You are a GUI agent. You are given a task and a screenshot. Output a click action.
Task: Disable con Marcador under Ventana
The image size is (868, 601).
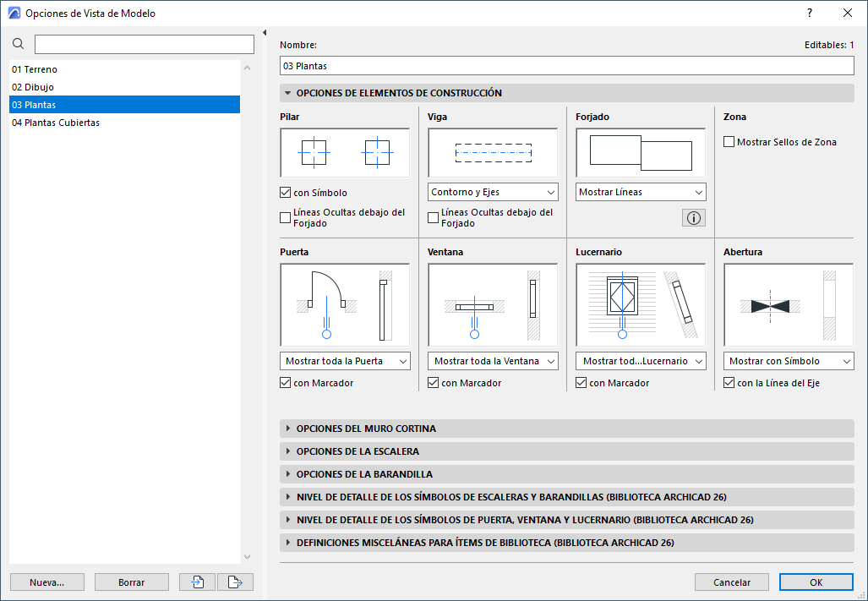pyautogui.click(x=433, y=382)
